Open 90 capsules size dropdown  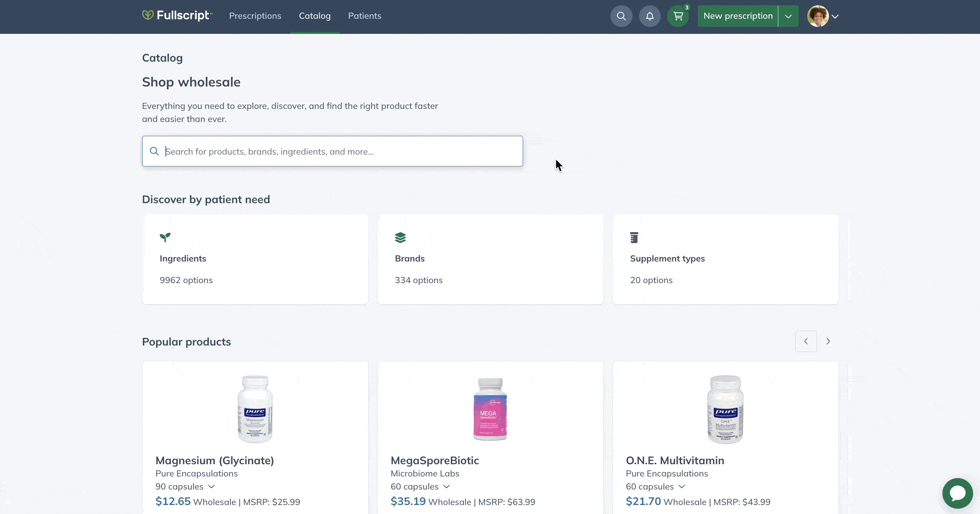coord(185,486)
